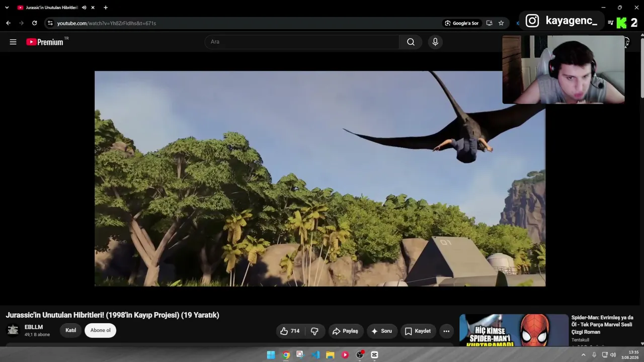Share the video using Paylaş
Image resolution: width=644 pixels, height=362 pixels.
[345, 331]
